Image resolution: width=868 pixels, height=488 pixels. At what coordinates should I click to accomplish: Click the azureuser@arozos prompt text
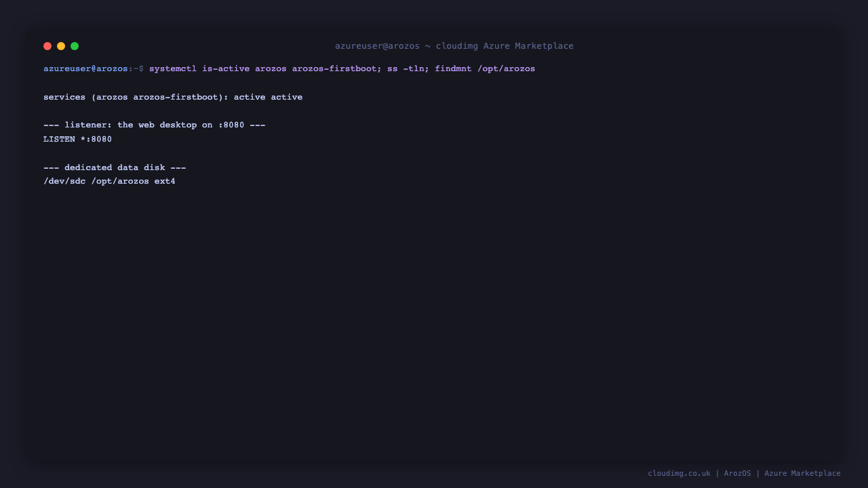pos(85,68)
